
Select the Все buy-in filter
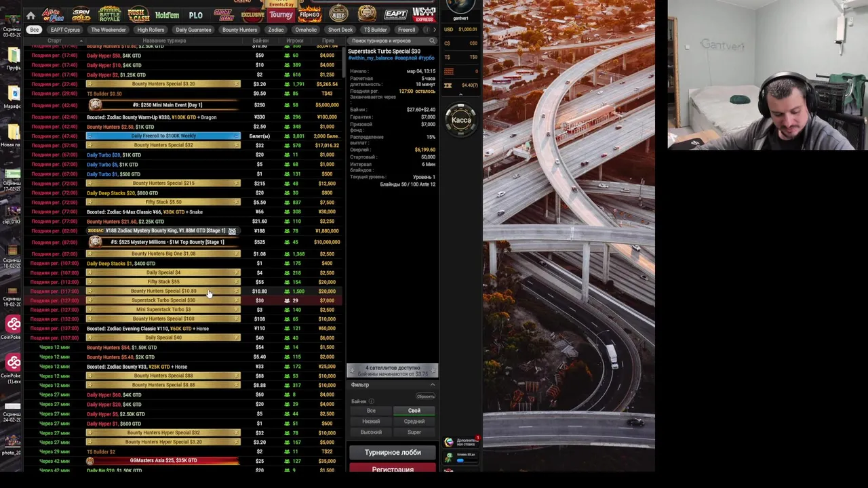[x=371, y=411]
